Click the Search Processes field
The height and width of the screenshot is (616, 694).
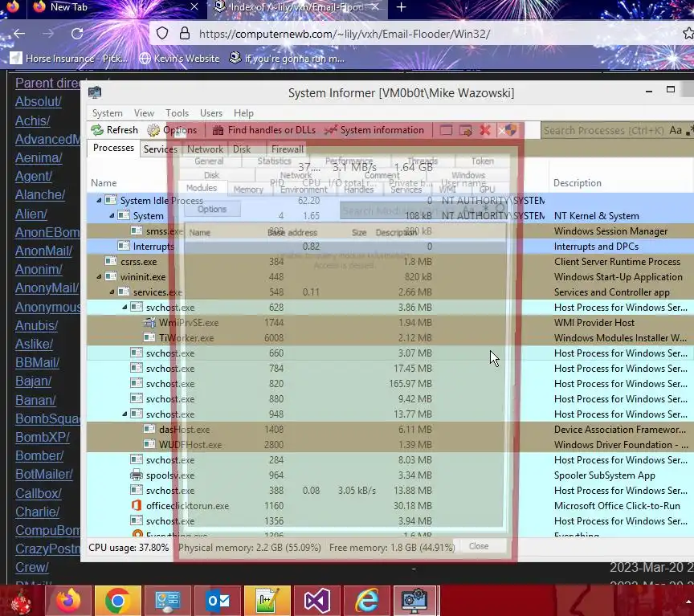604,131
